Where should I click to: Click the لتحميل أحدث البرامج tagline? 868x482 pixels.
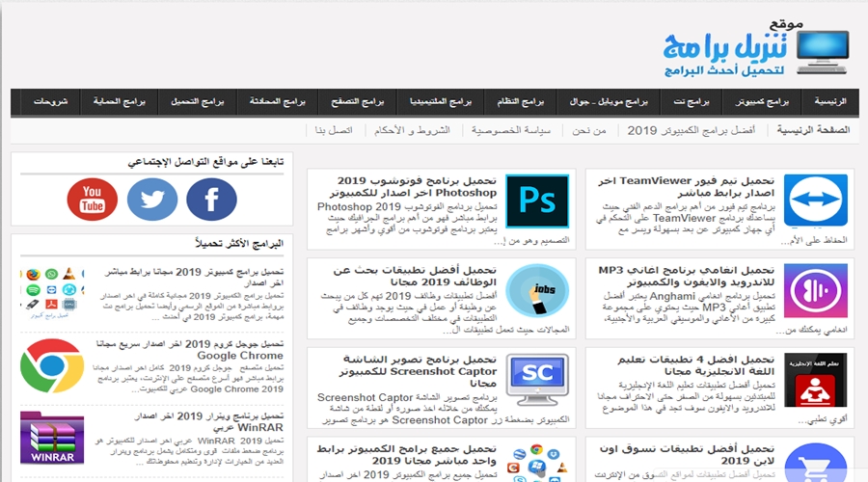[724, 70]
